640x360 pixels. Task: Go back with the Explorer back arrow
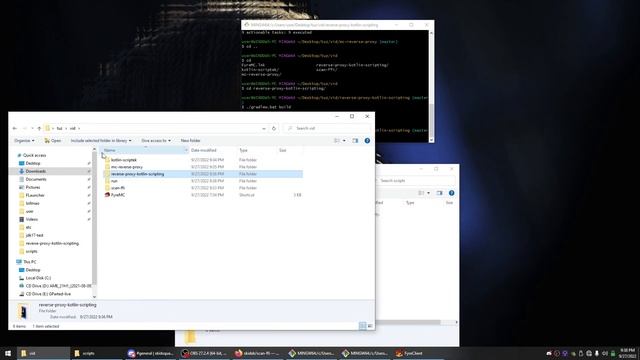coord(15,129)
